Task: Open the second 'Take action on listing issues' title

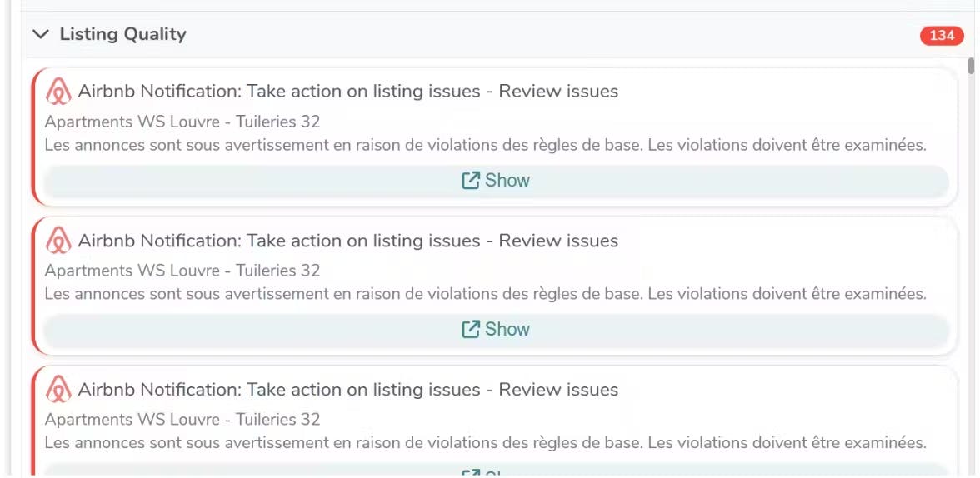Action: [347, 241]
